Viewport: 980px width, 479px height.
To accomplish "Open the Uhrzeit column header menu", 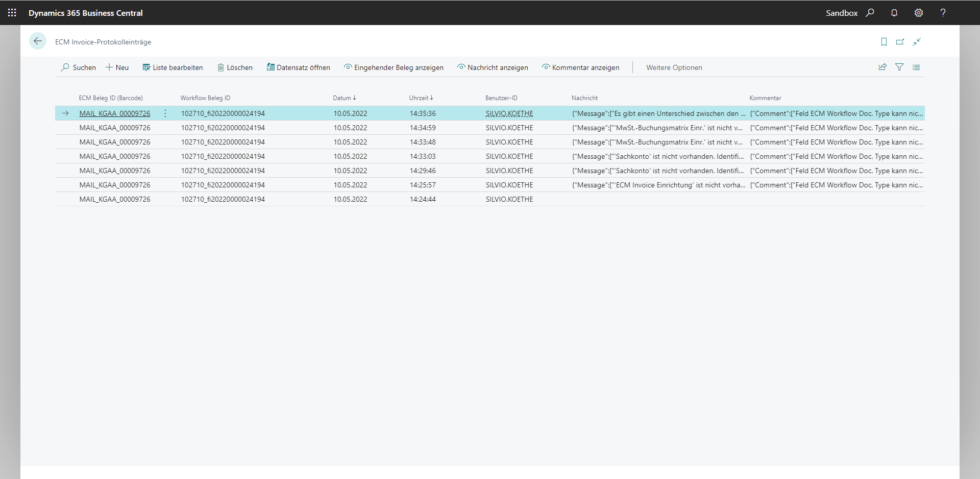I will (x=421, y=98).
